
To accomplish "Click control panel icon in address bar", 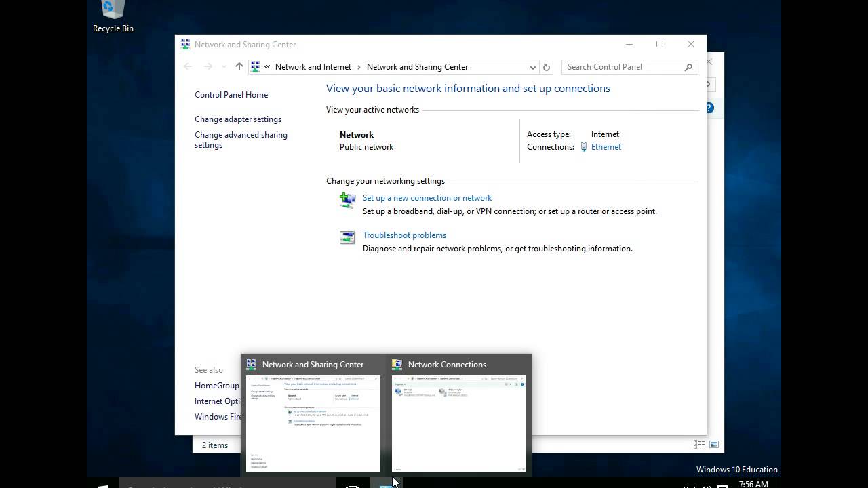I will pyautogui.click(x=256, y=66).
